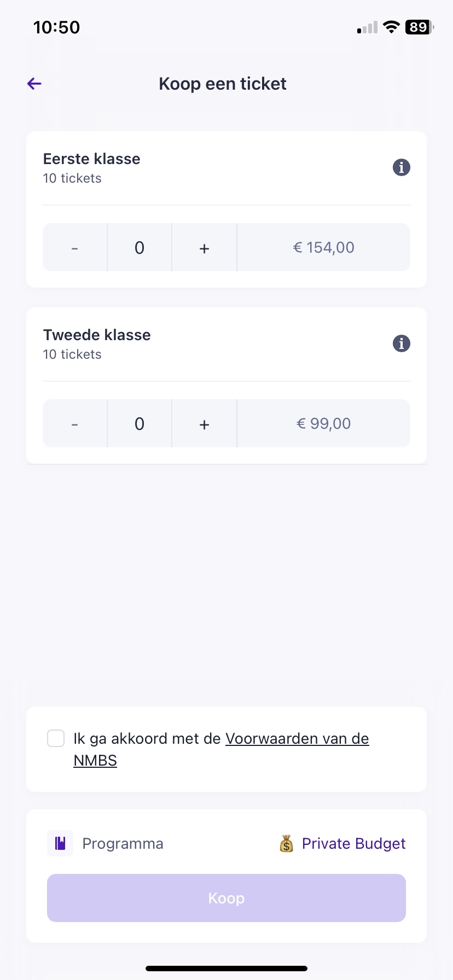Tap the back arrow icon
Viewport: 453px width, 980px height.
pyautogui.click(x=34, y=84)
